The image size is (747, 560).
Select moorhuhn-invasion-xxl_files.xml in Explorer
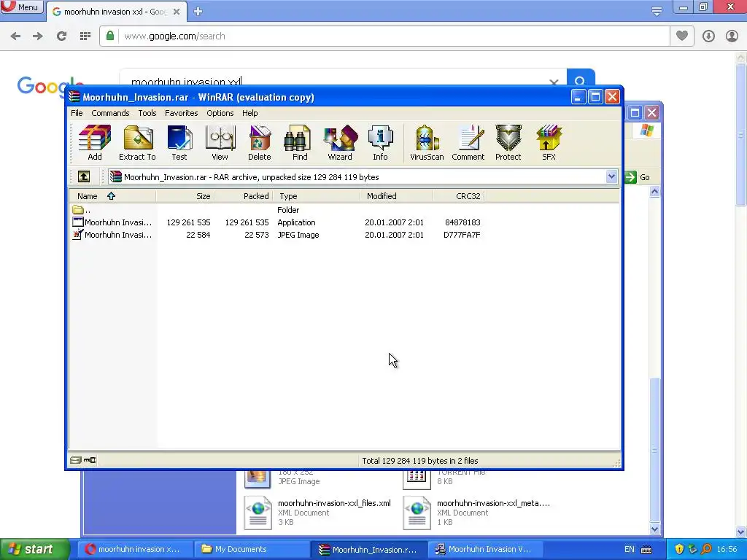[x=318, y=513]
